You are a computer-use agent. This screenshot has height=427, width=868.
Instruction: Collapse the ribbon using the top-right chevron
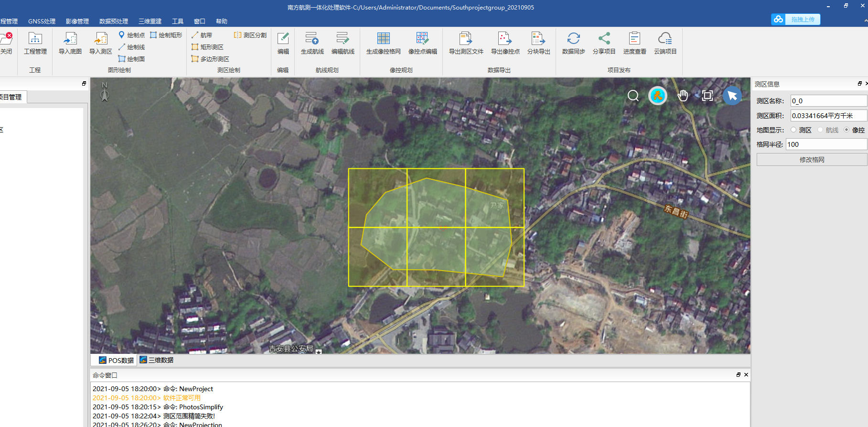[865, 21]
